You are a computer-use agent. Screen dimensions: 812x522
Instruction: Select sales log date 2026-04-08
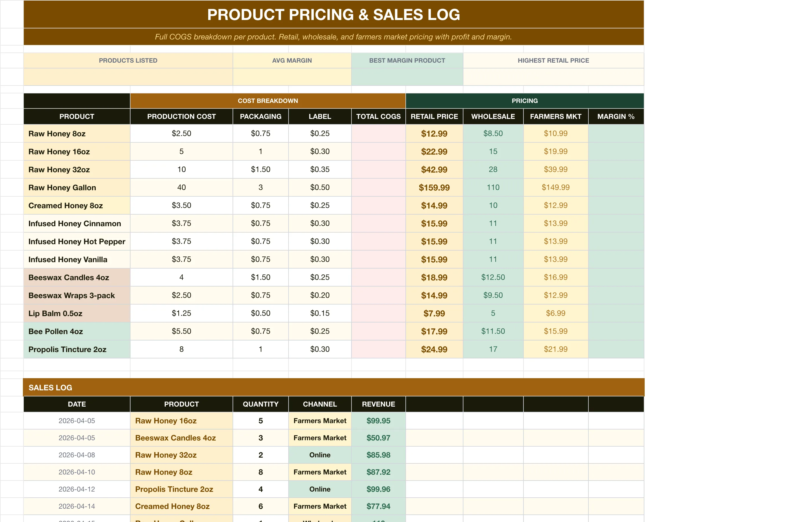(77, 455)
